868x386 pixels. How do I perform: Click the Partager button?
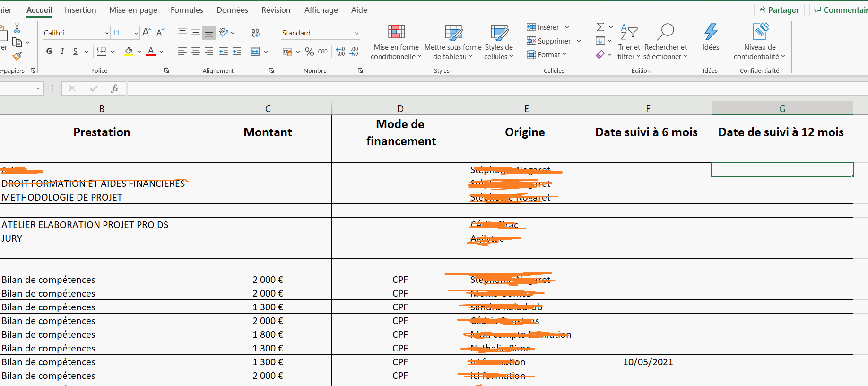tap(779, 10)
